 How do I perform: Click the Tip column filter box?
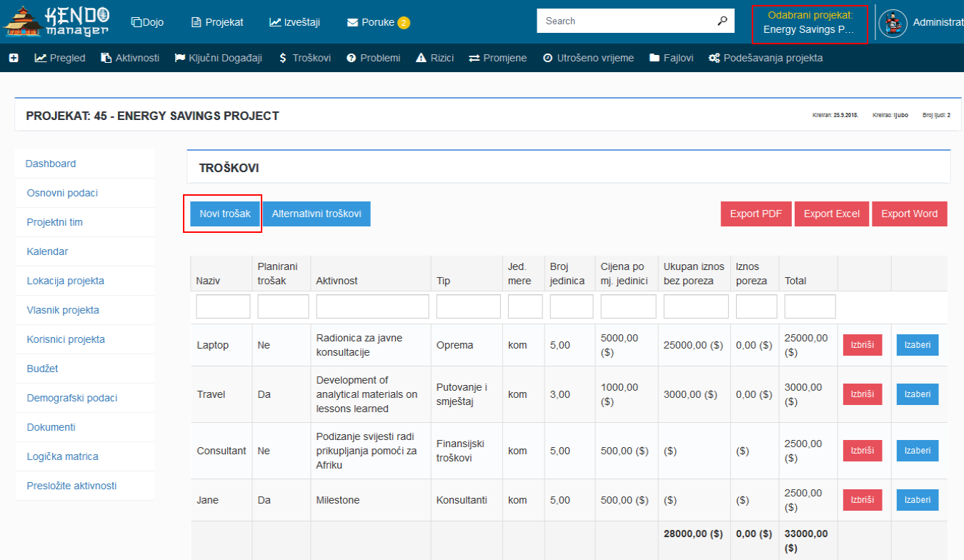[x=469, y=306]
